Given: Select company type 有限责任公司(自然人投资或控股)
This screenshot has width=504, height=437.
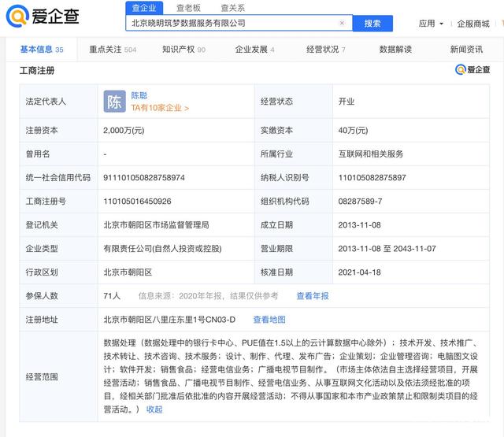Looking at the screenshot, I should [x=162, y=248].
